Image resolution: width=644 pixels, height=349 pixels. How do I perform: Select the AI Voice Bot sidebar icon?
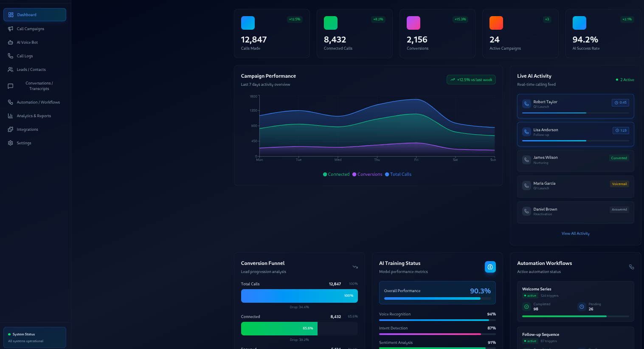[x=11, y=42]
